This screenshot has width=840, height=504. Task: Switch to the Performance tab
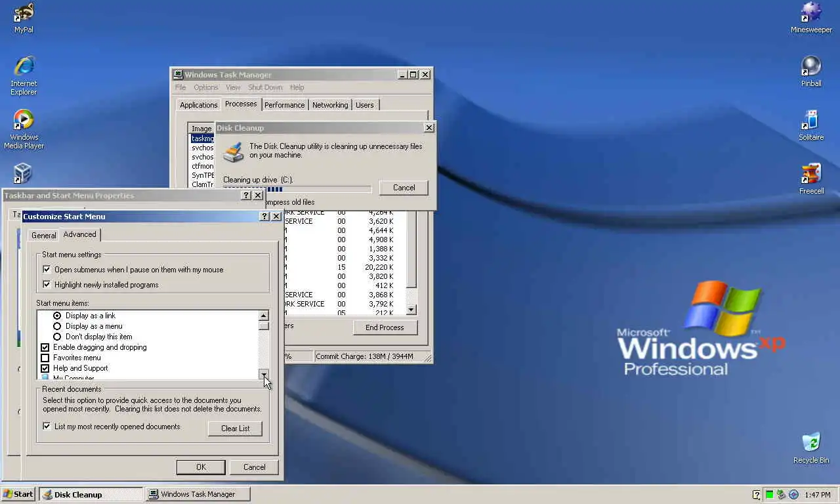[285, 105]
